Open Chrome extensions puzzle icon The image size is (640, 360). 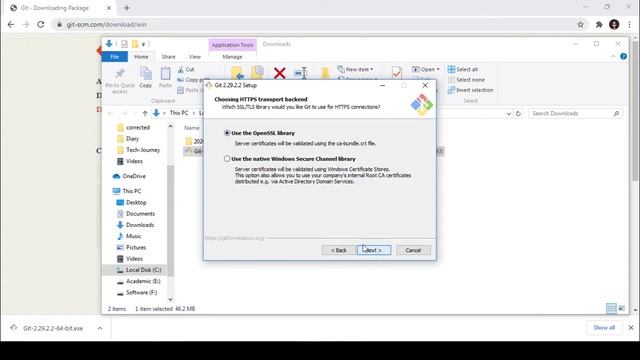pos(599,24)
